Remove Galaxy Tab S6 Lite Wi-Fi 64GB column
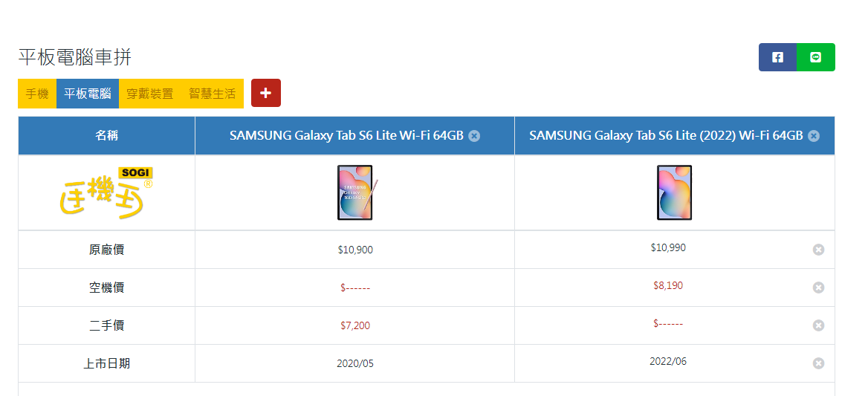868x396 pixels. point(474,136)
